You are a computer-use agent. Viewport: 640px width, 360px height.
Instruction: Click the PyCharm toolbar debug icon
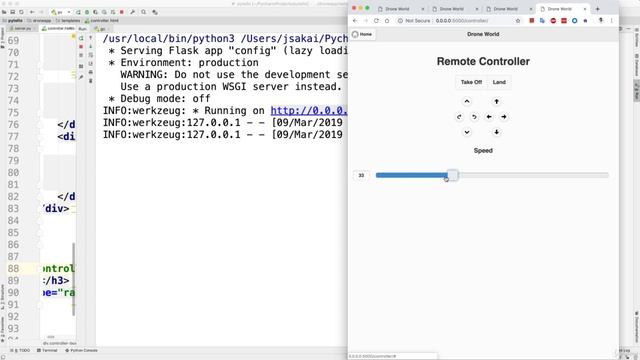[x=87, y=12]
